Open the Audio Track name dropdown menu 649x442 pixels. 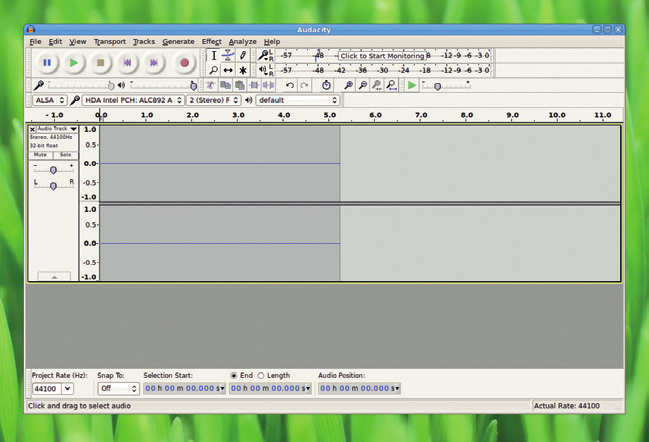57,129
